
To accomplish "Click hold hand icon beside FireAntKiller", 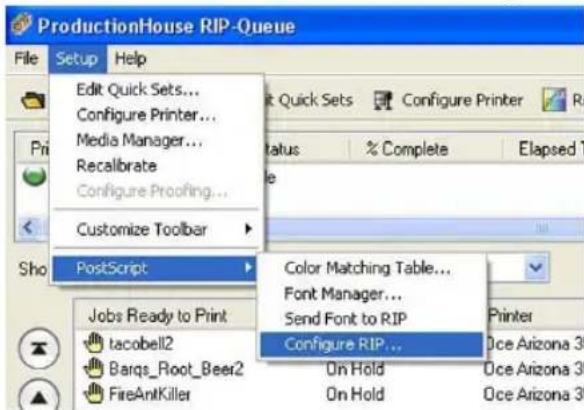I will click(94, 394).
